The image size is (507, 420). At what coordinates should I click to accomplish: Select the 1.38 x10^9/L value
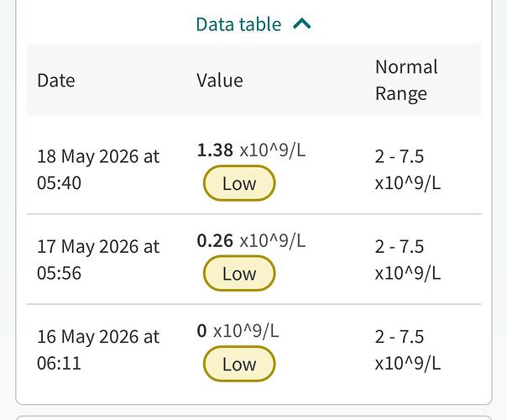click(251, 150)
